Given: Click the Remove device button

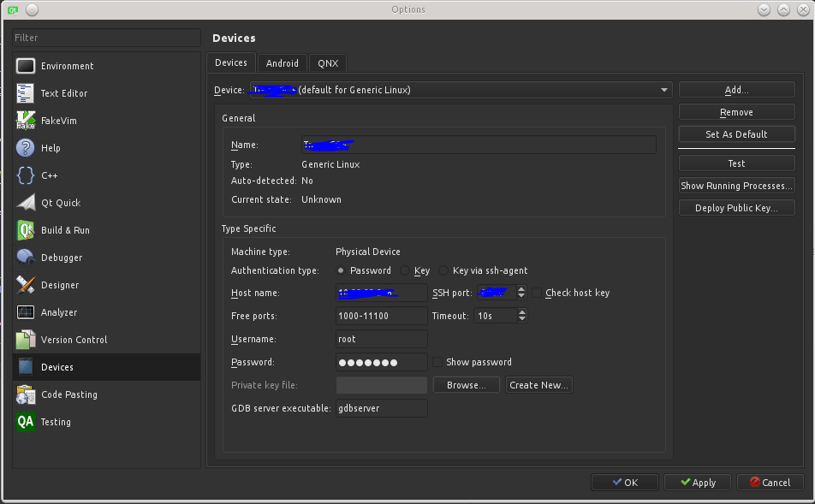Looking at the screenshot, I should [736, 112].
